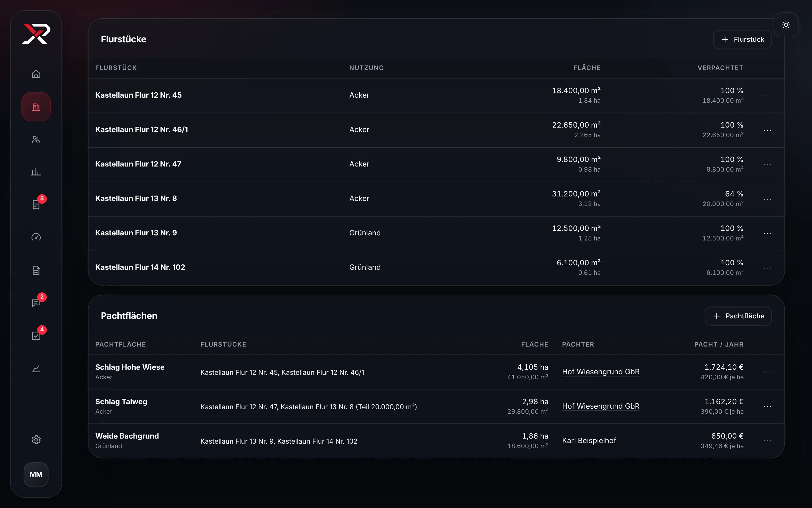The image size is (812, 508).
Task: Open the home dashboard icon
Action: 36,74
